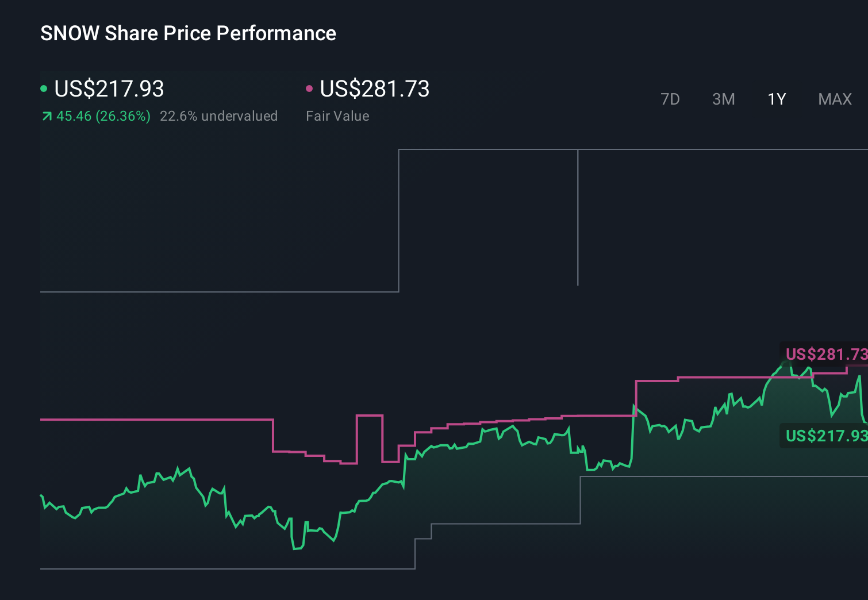The width and height of the screenshot is (868, 600).
Task: Toggle the share price series via green marker
Action: tap(44, 87)
